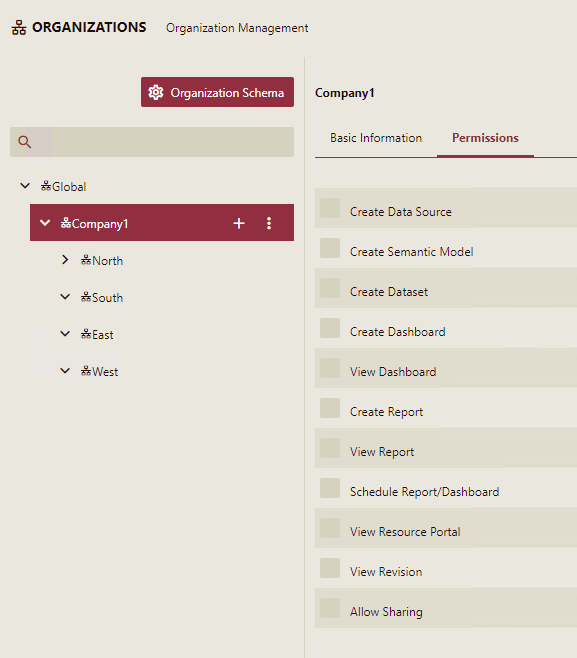Open the Organization Schema button
Screen dimensions: 577x658
[x=217, y=92]
